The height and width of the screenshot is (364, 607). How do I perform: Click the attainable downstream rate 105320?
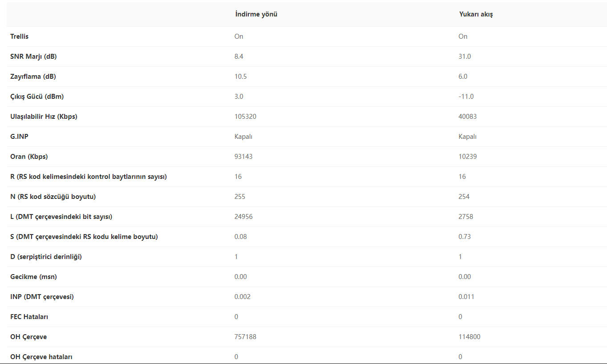coord(245,117)
